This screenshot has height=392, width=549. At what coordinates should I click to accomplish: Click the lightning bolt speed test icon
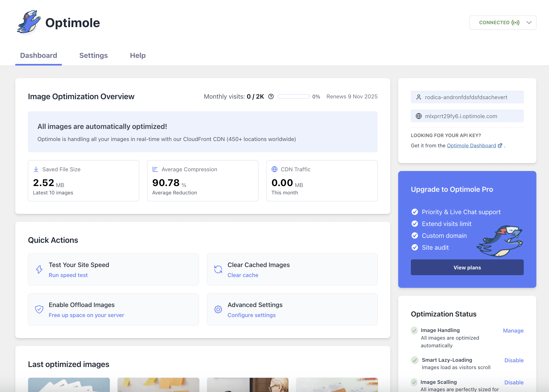[x=39, y=269]
